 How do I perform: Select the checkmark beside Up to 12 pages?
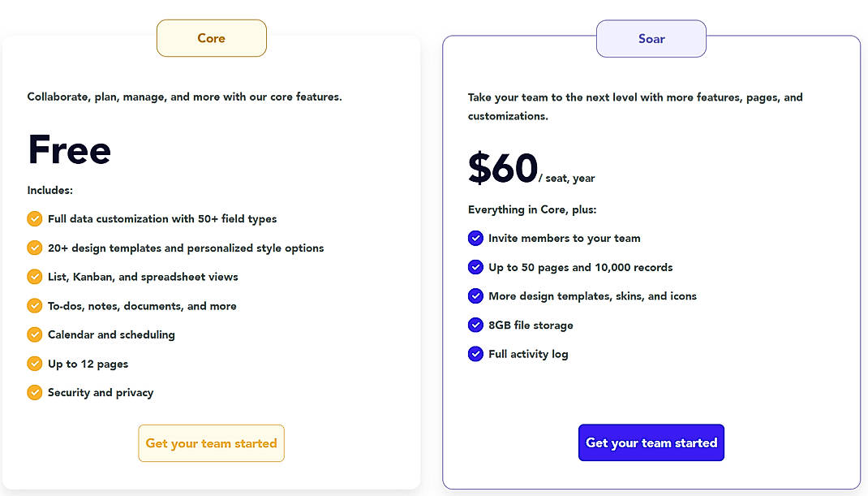[x=34, y=364]
